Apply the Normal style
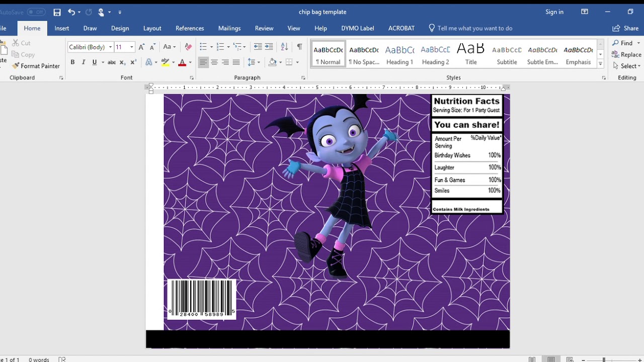Image resolution: width=644 pixels, height=362 pixels. point(328,54)
